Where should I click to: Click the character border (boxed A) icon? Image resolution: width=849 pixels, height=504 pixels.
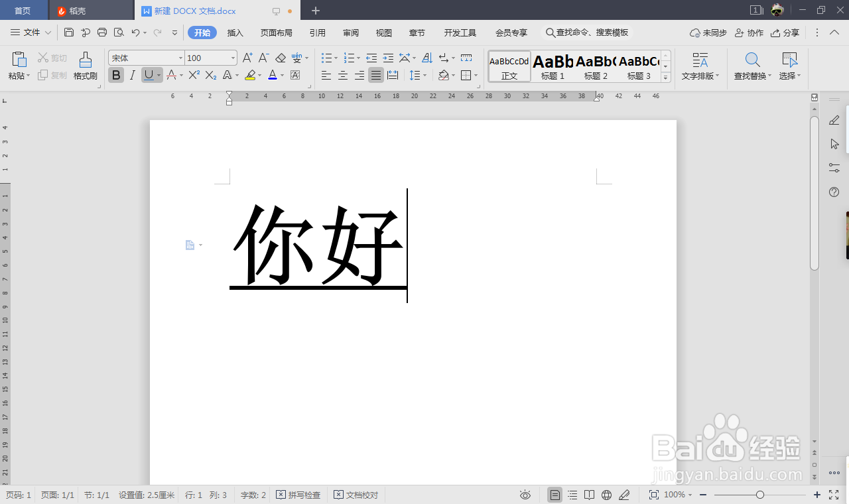(295, 76)
